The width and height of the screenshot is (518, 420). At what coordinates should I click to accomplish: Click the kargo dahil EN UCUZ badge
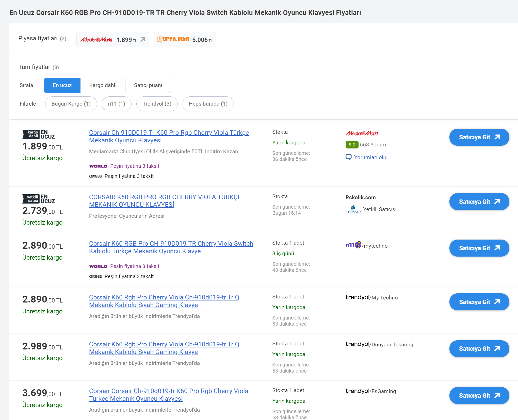pos(39,134)
